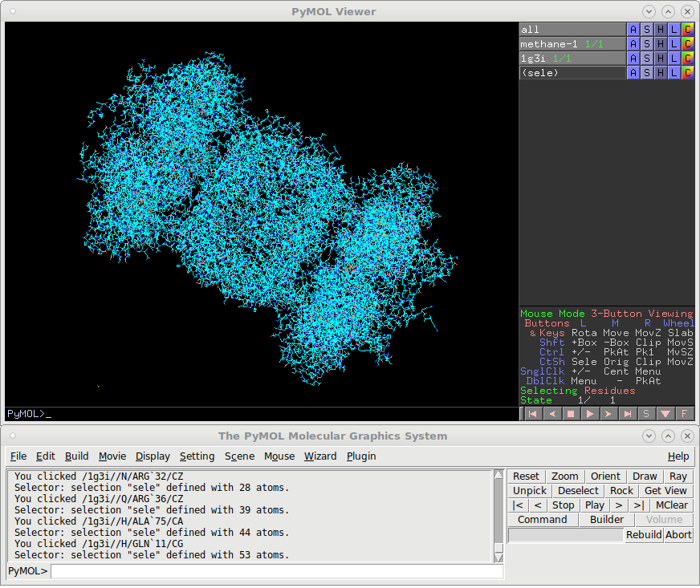The height and width of the screenshot is (588, 700).
Task: Click the Reset button
Action: [x=526, y=476]
